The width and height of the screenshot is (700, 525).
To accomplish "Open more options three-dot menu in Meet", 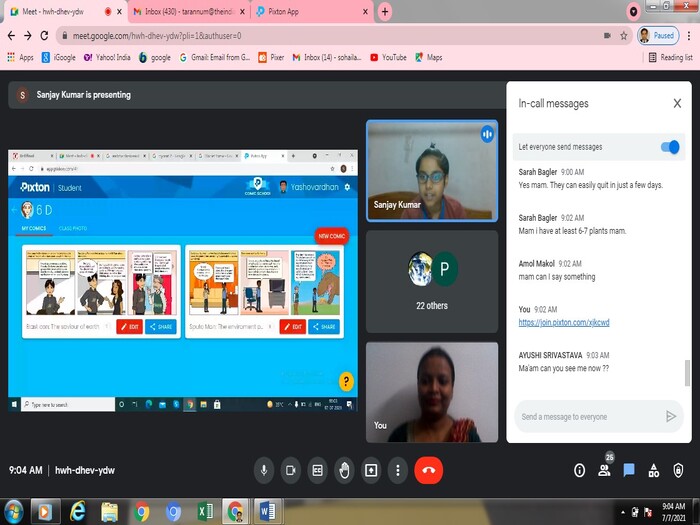I will click(398, 470).
